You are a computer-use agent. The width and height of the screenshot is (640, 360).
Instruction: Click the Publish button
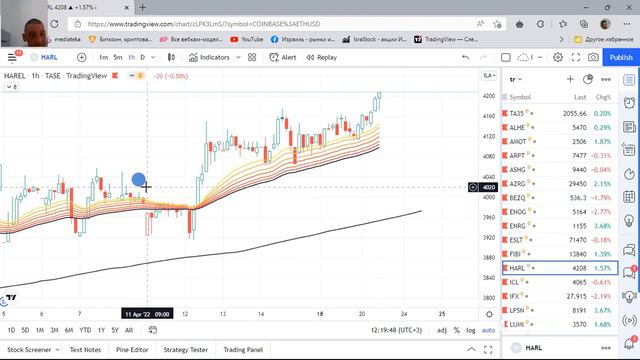pos(621,58)
